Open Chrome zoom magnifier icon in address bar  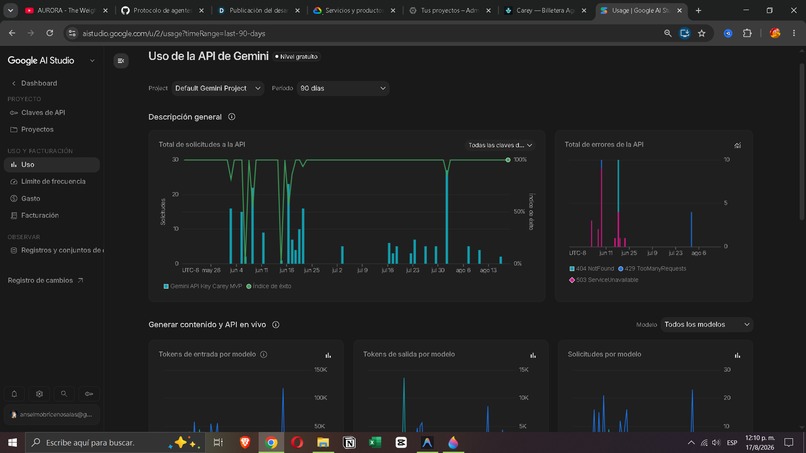pos(667,33)
